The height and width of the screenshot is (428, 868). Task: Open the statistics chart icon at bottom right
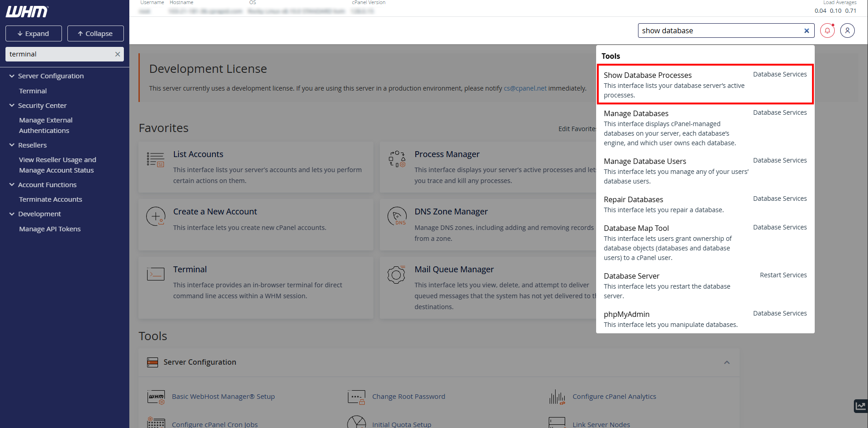[x=860, y=406]
